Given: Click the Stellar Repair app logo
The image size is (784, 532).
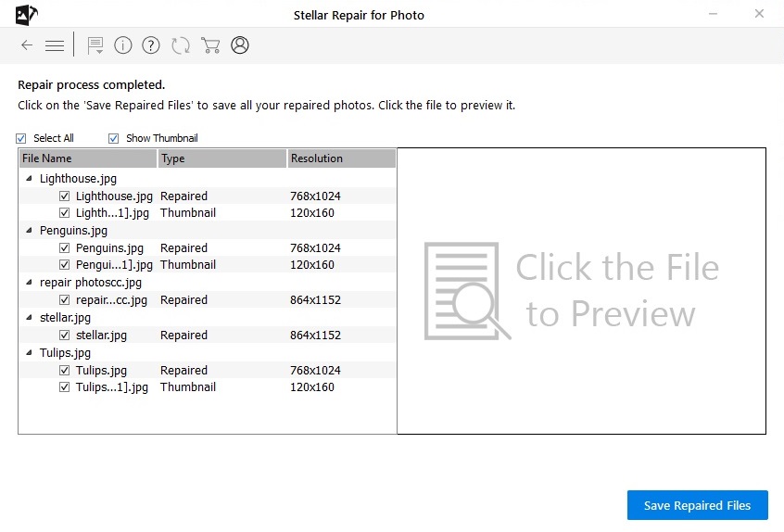Looking at the screenshot, I should 27,15.
